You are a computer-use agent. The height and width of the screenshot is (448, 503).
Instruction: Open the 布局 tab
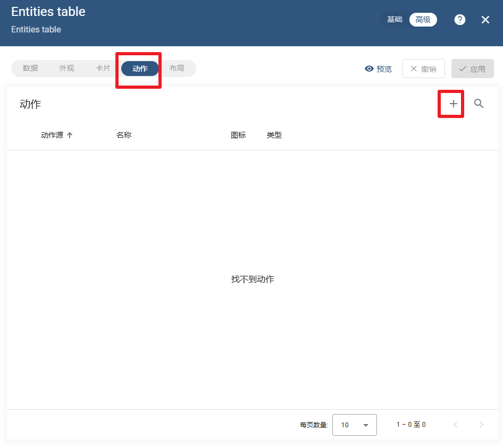(x=177, y=69)
